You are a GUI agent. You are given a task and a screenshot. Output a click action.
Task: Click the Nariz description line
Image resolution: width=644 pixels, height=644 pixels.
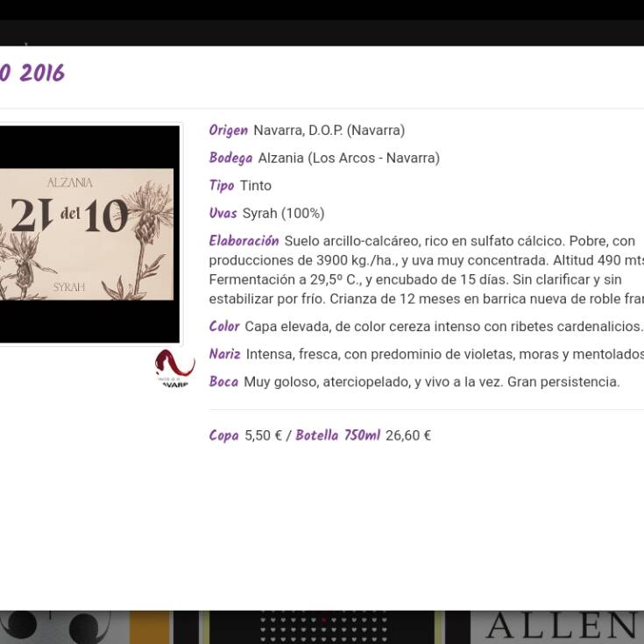[426, 355]
